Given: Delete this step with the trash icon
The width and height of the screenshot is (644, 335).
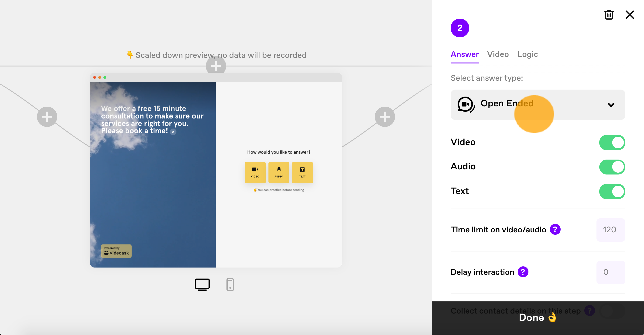Looking at the screenshot, I should click(x=609, y=15).
